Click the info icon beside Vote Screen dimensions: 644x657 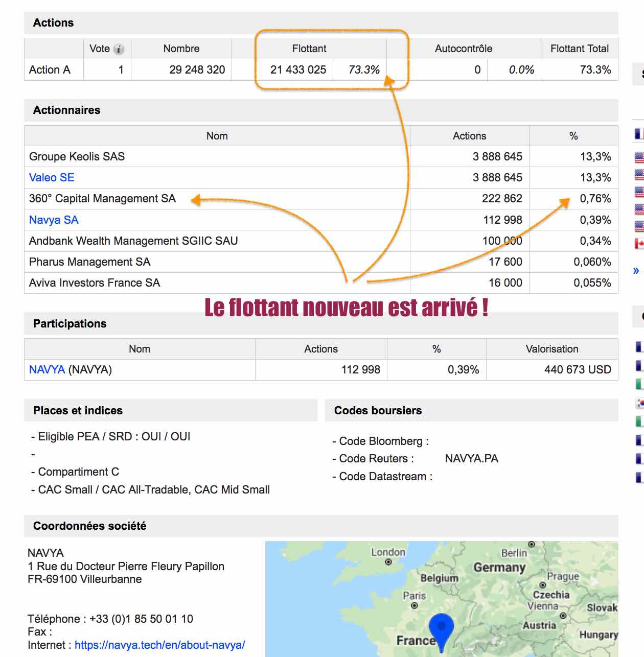119,49
